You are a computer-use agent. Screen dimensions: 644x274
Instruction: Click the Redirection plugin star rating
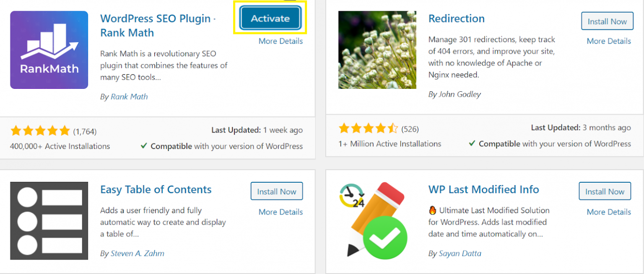tap(369, 128)
